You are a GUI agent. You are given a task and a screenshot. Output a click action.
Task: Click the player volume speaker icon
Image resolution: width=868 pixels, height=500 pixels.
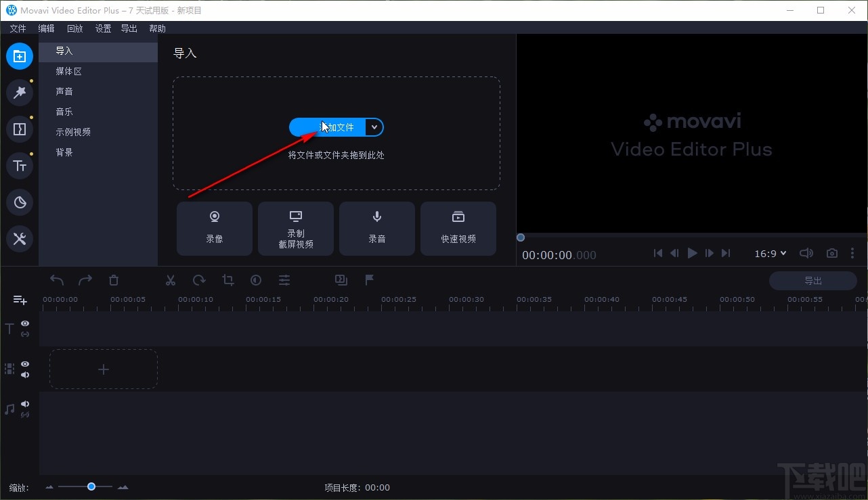tap(806, 253)
